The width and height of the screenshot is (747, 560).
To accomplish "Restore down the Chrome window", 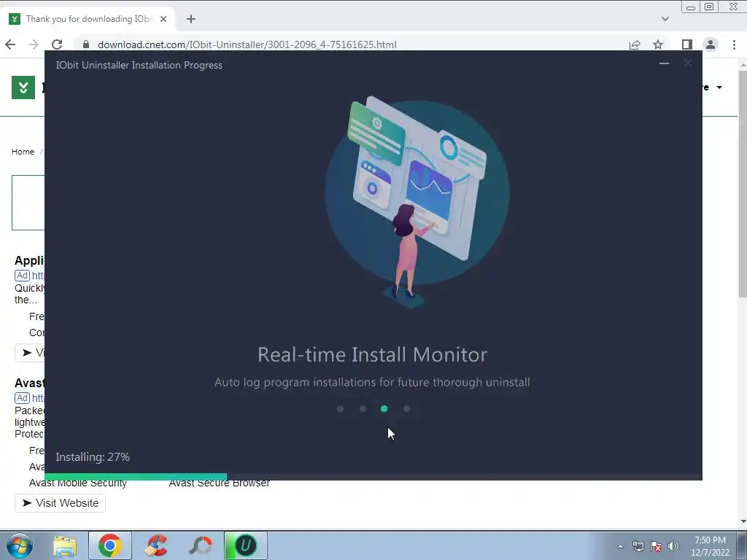I will click(709, 7).
